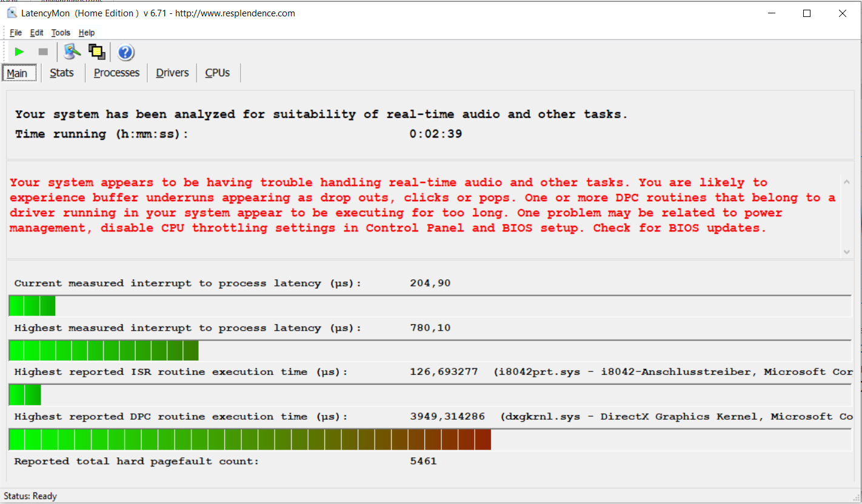Image resolution: width=862 pixels, height=504 pixels.
Task: Click the yellow overlapping squares toolbar icon
Action: tap(97, 52)
